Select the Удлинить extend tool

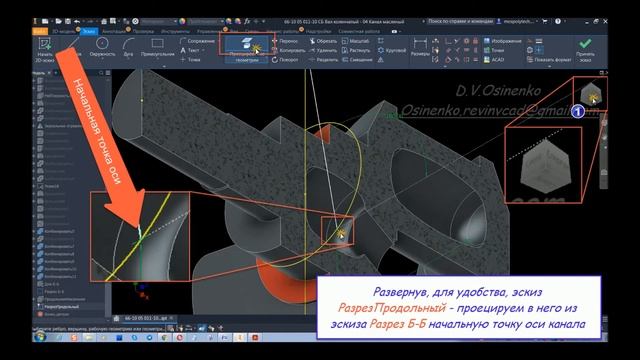pos(323,50)
